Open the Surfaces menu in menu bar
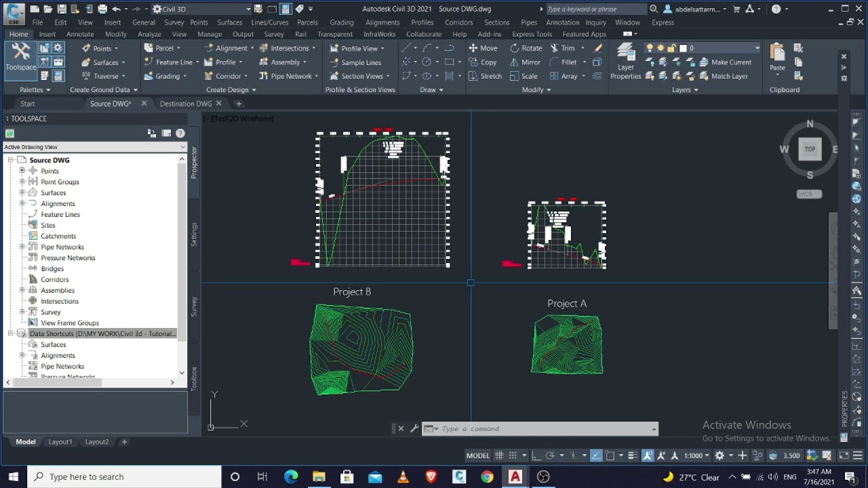This screenshot has width=868, height=488. [229, 22]
